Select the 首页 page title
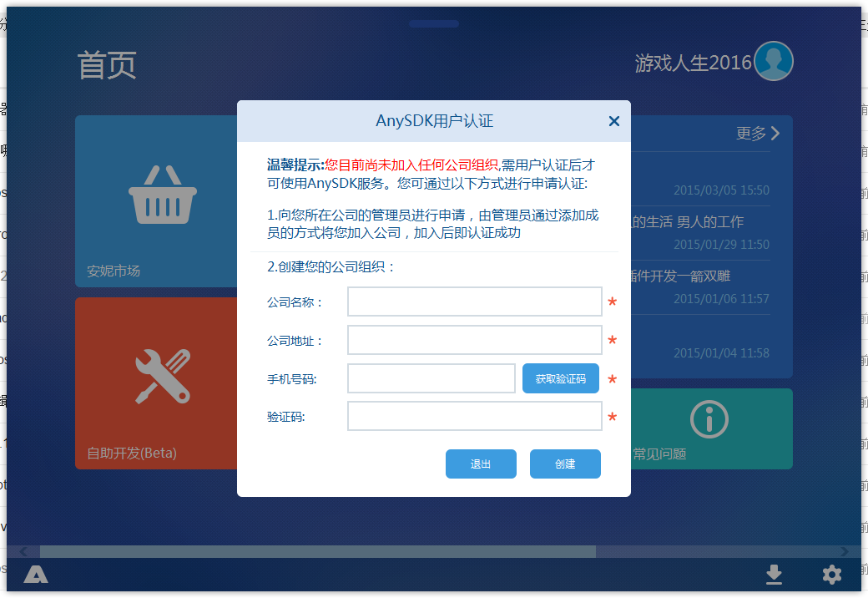Image resolution: width=868 pixels, height=598 pixels. click(x=107, y=67)
